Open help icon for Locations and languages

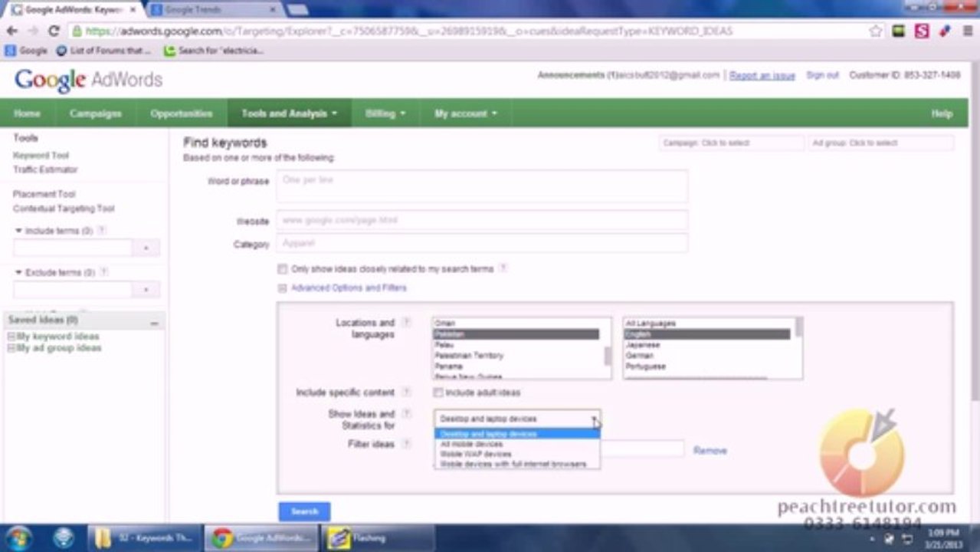pos(407,323)
